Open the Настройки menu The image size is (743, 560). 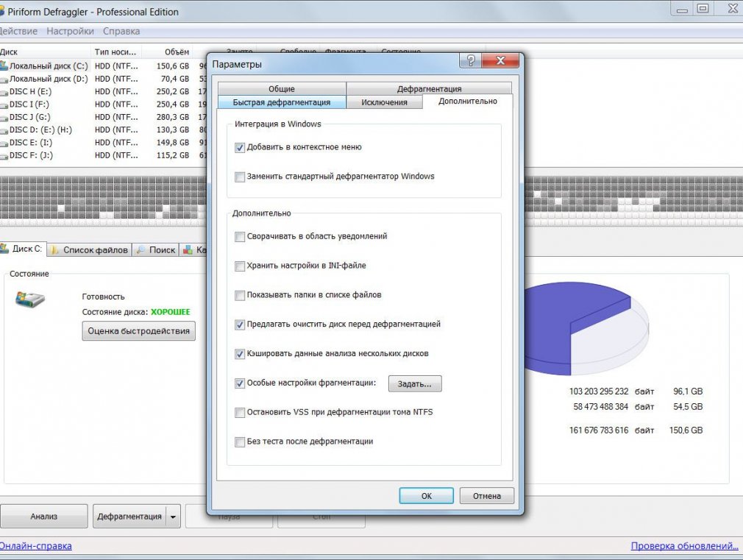(x=70, y=32)
